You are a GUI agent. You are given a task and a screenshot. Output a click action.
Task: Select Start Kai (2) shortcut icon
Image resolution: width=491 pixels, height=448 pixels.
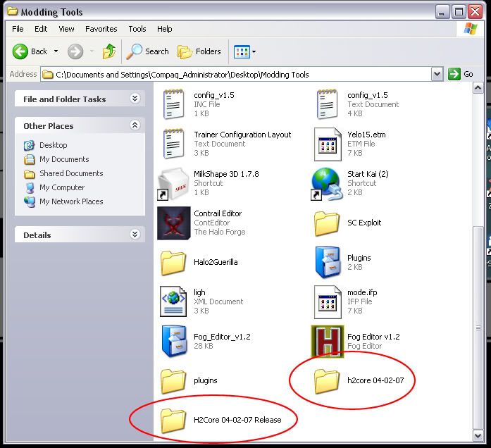[x=325, y=183]
